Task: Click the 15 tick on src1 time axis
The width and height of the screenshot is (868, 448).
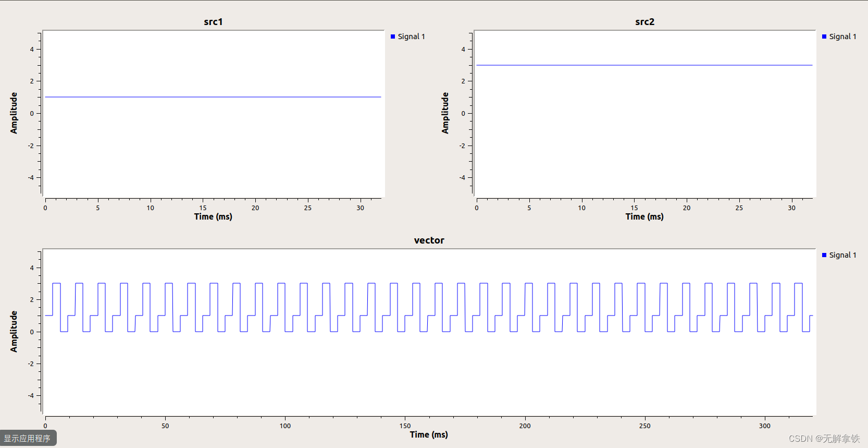Action: coord(203,208)
